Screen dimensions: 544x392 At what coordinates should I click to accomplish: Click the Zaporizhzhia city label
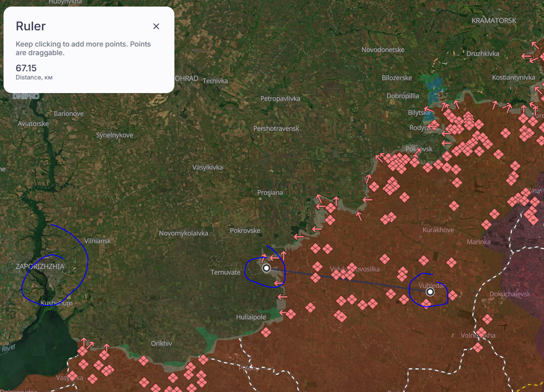[x=40, y=266]
